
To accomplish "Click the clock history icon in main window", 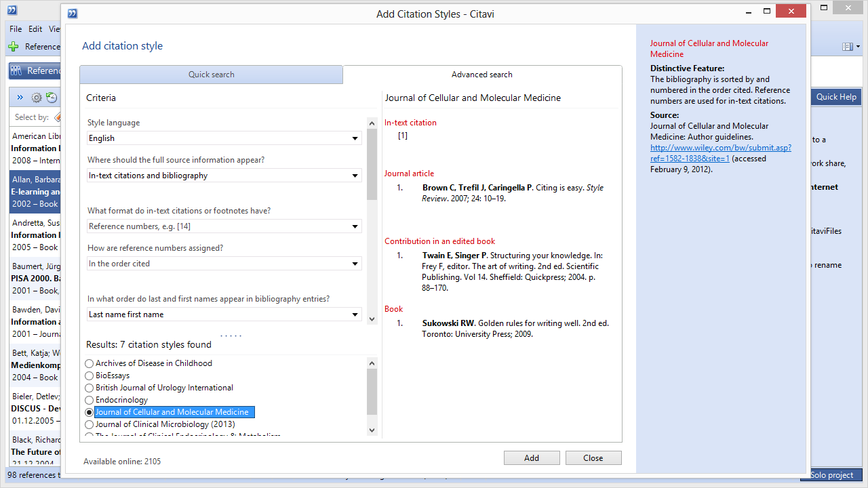I will pos(52,98).
